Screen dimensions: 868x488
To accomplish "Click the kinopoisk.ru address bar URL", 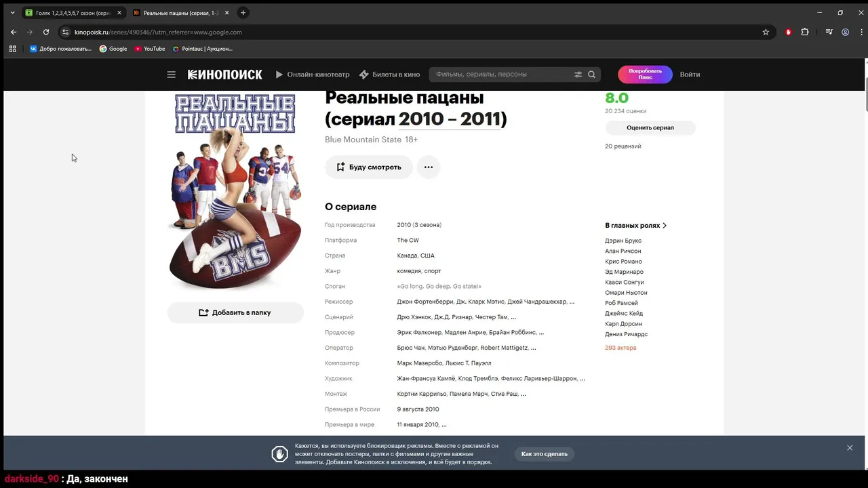I will tap(158, 32).
